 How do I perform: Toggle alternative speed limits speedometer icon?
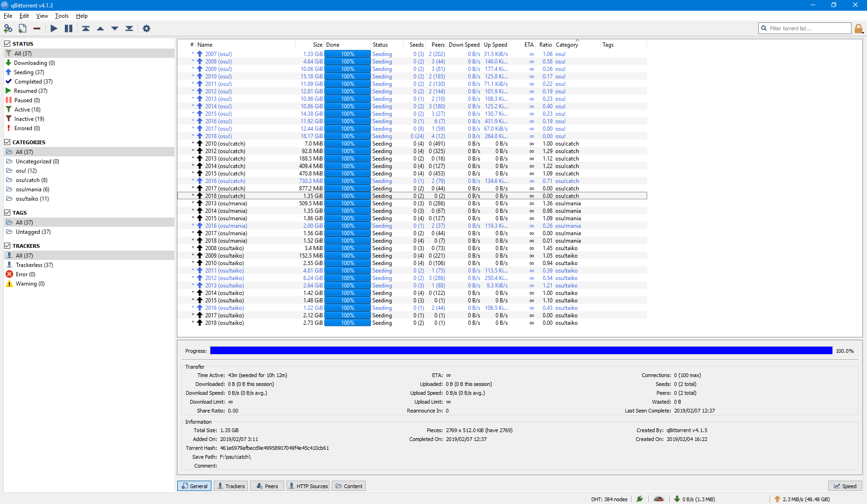click(x=658, y=499)
